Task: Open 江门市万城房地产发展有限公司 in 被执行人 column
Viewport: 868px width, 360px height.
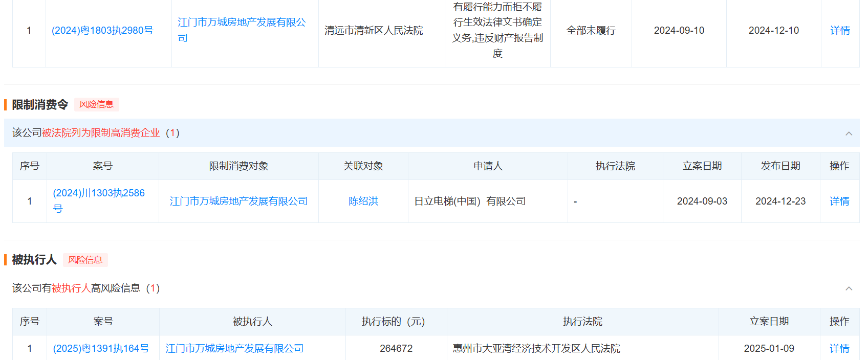Action: (234, 349)
